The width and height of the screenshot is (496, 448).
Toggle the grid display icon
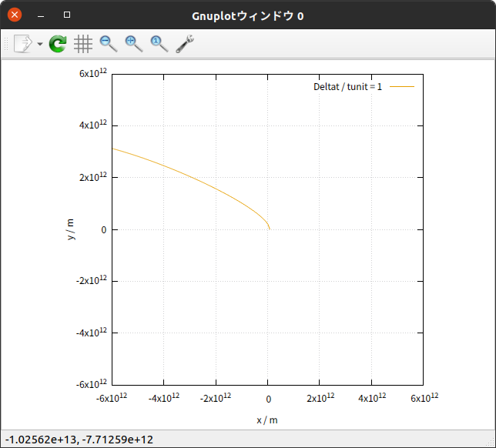click(83, 44)
